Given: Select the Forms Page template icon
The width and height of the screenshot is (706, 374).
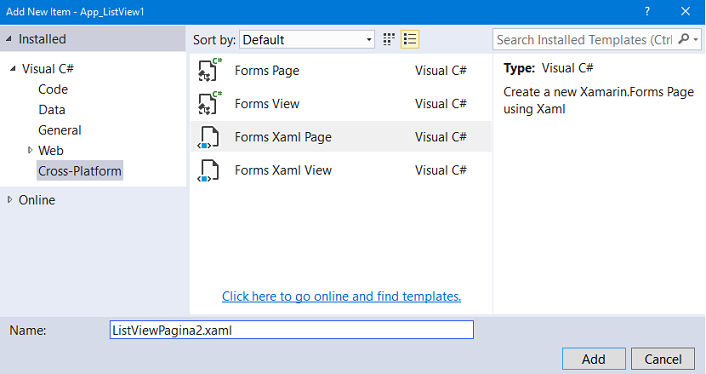Looking at the screenshot, I should pos(209,70).
